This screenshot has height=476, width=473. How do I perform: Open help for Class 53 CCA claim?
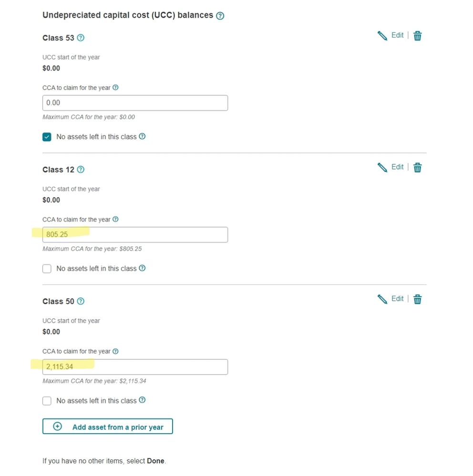coord(115,88)
